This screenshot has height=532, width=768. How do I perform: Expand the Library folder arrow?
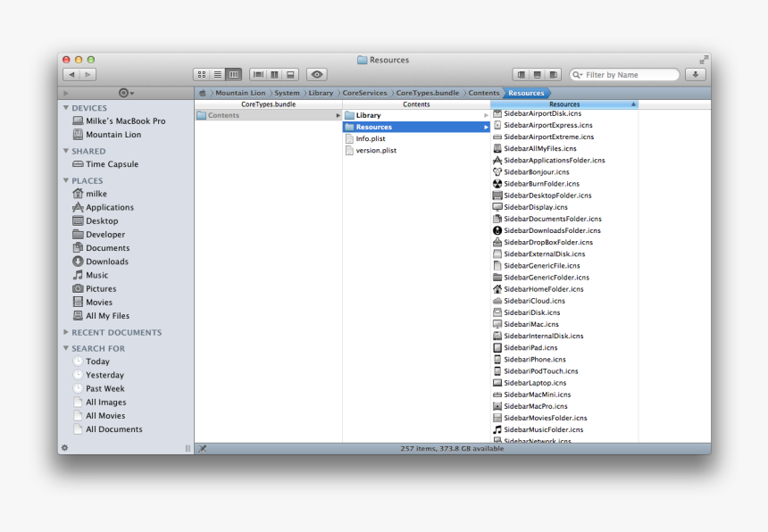coord(486,115)
